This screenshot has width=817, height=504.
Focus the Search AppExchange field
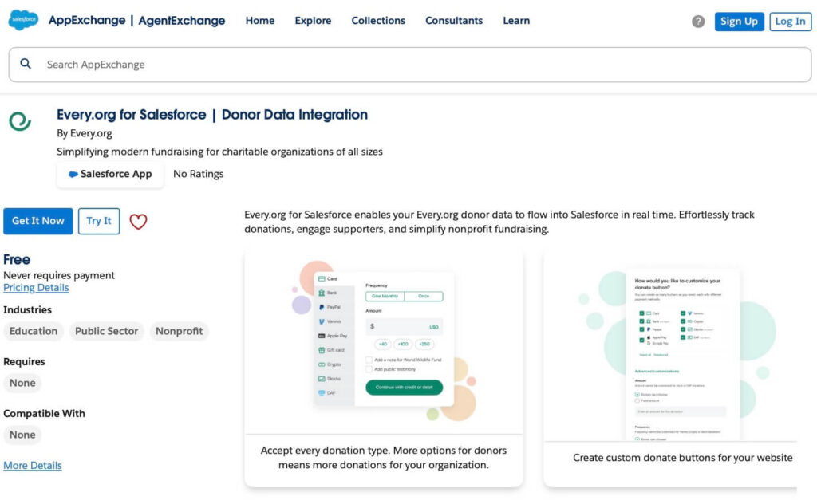pyautogui.click(x=410, y=65)
